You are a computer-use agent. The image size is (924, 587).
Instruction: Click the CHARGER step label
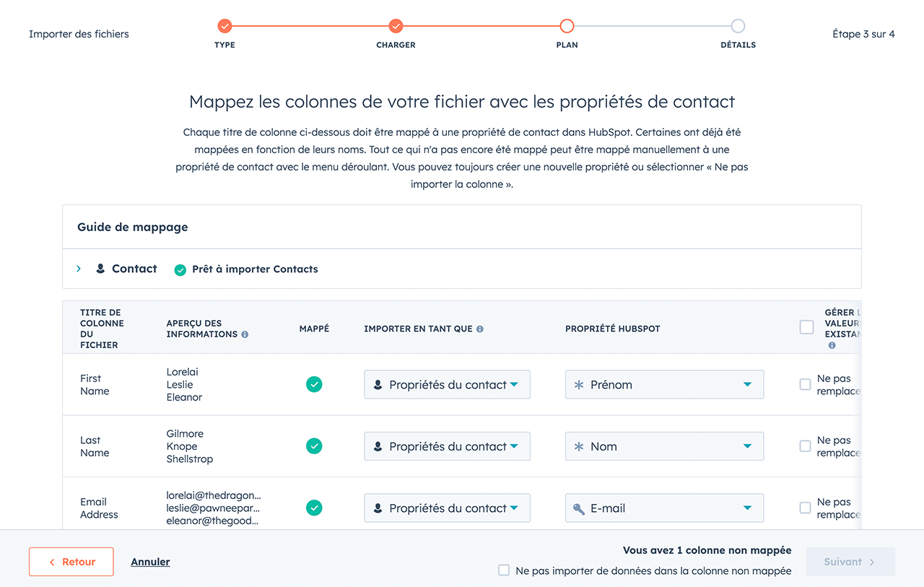(x=396, y=45)
